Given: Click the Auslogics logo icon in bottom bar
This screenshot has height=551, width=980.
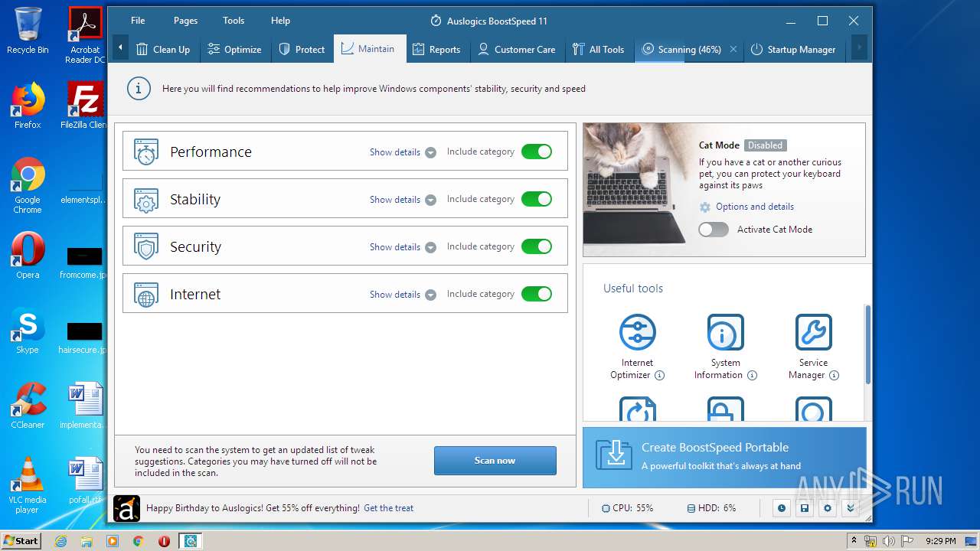Looking at the screenshot, I should pos(126,508).
